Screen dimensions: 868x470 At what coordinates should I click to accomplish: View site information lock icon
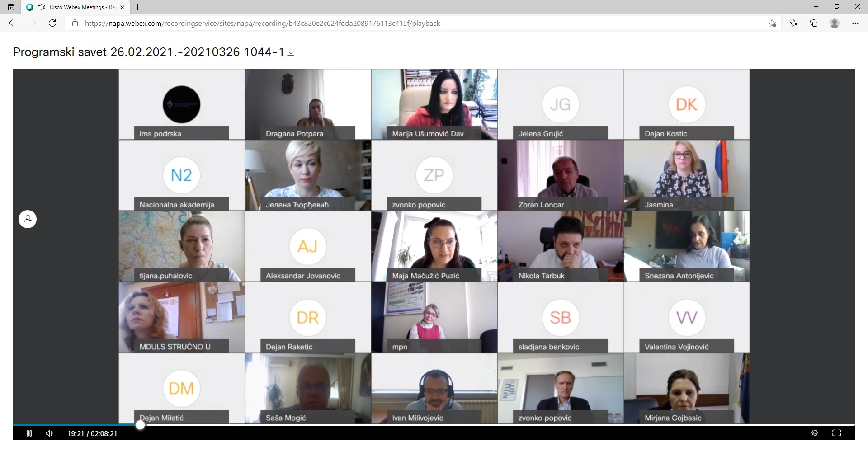75,23
